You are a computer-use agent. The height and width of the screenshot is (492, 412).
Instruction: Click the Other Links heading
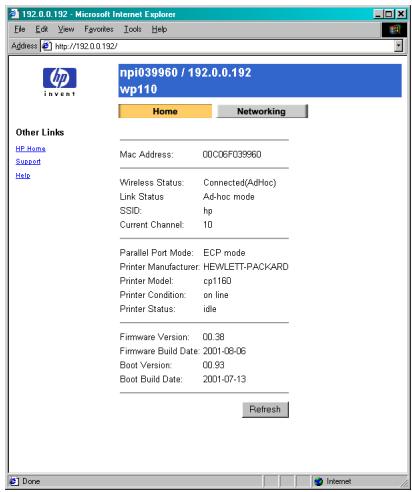pyautogui.click(x=40, y=132)
